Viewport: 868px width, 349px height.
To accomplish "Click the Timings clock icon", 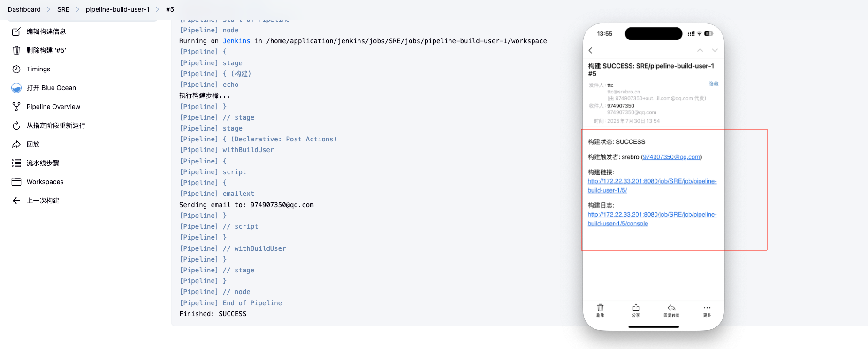I will [16, 69].
